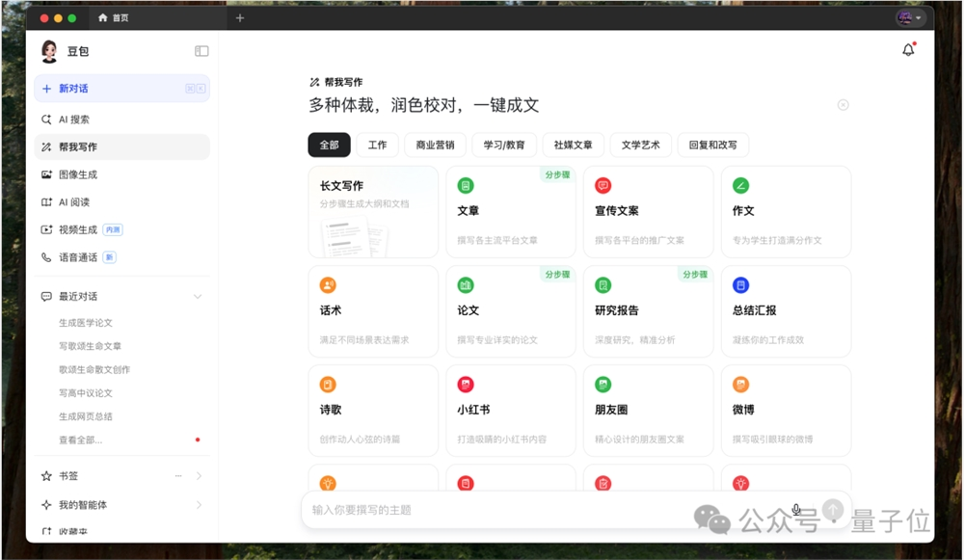
Task: Collapse the left sidebar panel
Action: pos(201,50)
